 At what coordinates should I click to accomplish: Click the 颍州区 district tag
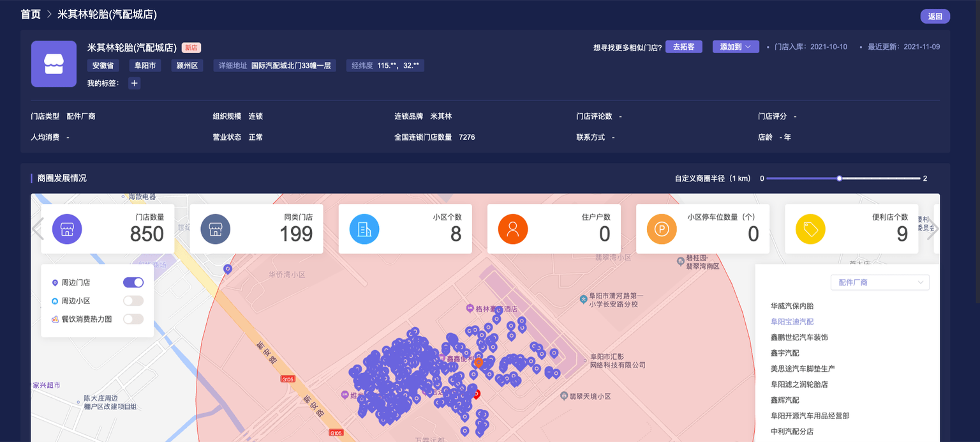187,65
